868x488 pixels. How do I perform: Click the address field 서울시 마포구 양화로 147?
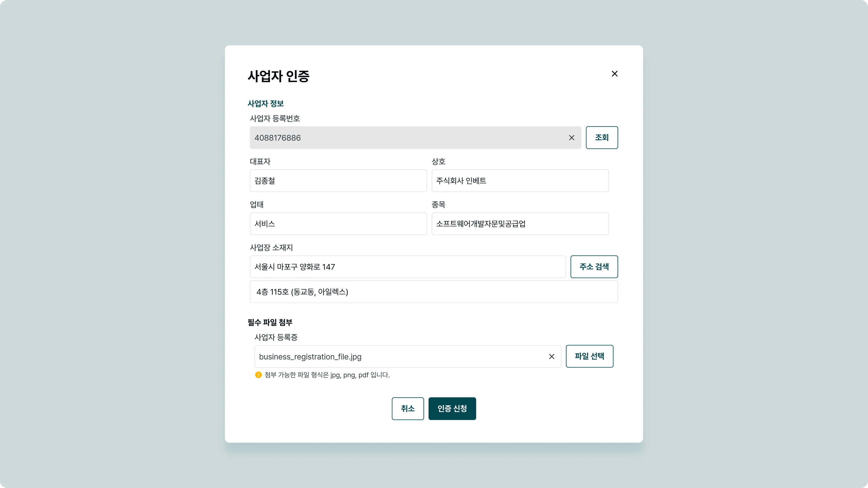[407, 267]
